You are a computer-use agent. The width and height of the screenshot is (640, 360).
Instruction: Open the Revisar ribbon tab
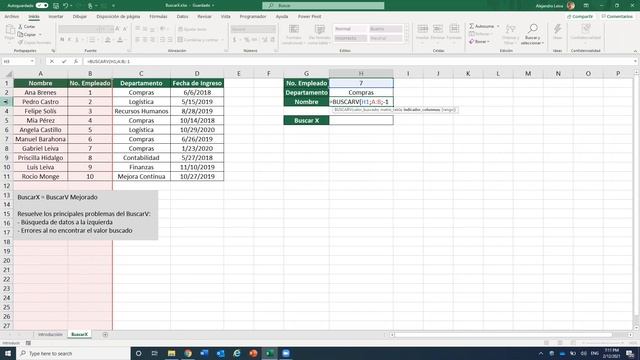pos(204,16)
